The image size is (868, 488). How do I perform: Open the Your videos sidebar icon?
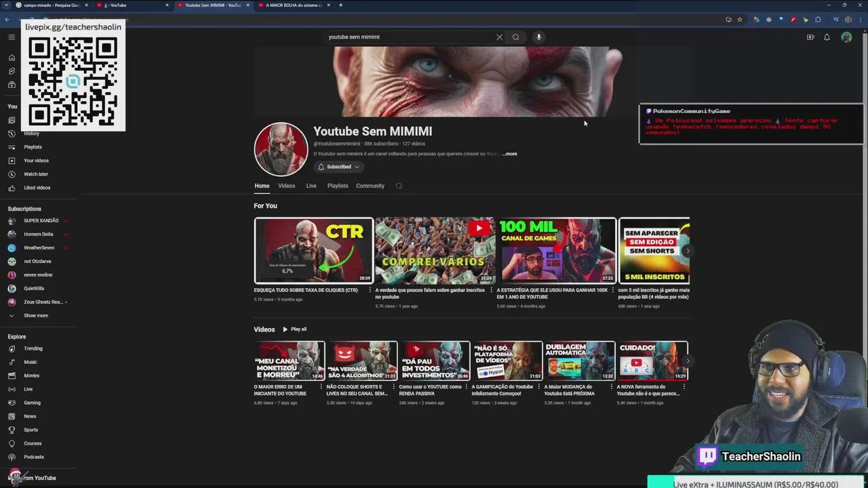click(12, 161)
